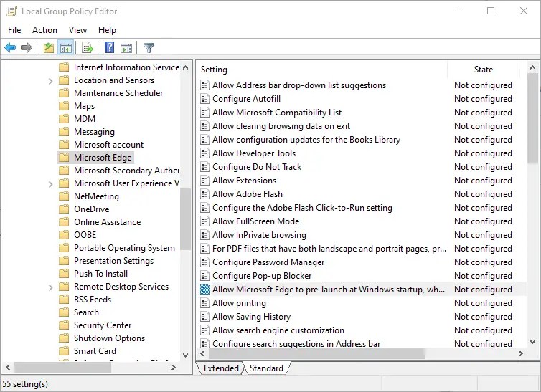Viewport: 541px width, 392px height.
Task: Select the Allow InPrivate browsing setting
Action: point(259,235)
